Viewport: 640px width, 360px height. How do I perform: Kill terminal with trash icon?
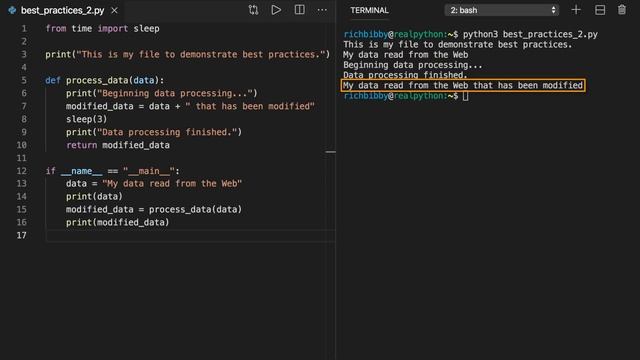tap(622, 10)
